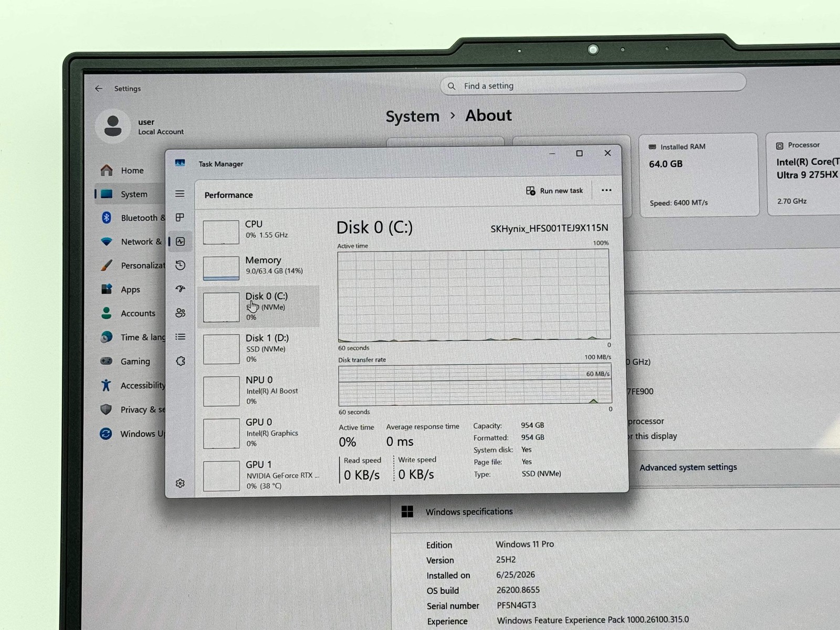This screenshot has width=840, height=630.
Task: Open Task Manager hamburger navigation menu
Action: tap(180, 194)
